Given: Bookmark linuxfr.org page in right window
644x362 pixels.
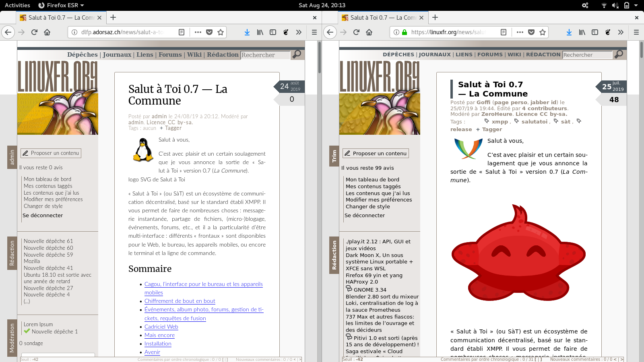Looking at the screenshot, I should tap(543, 32).
